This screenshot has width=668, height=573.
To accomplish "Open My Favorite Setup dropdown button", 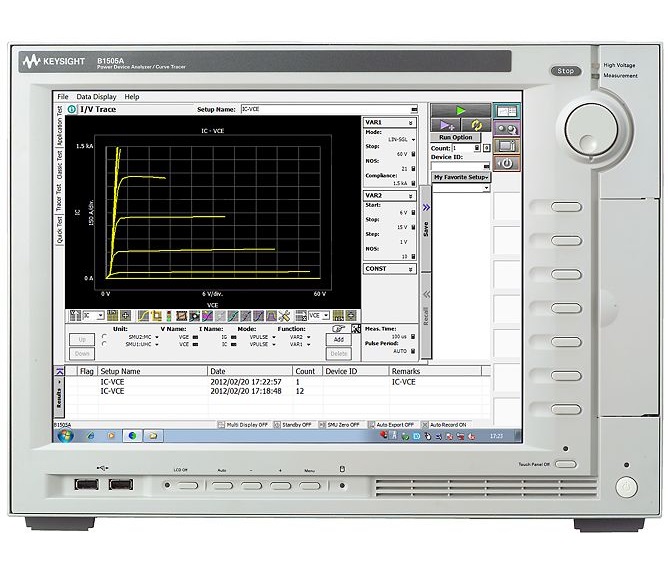I will 461,177.
